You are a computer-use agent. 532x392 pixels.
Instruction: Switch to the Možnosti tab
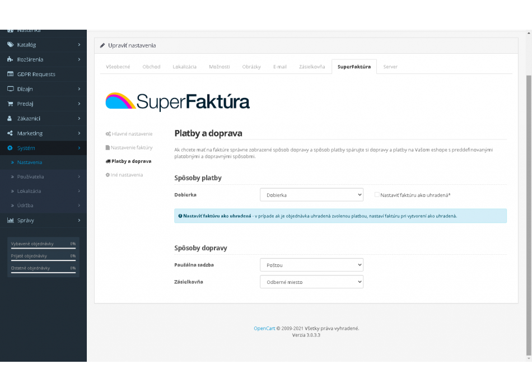click(x=219, y=67)
